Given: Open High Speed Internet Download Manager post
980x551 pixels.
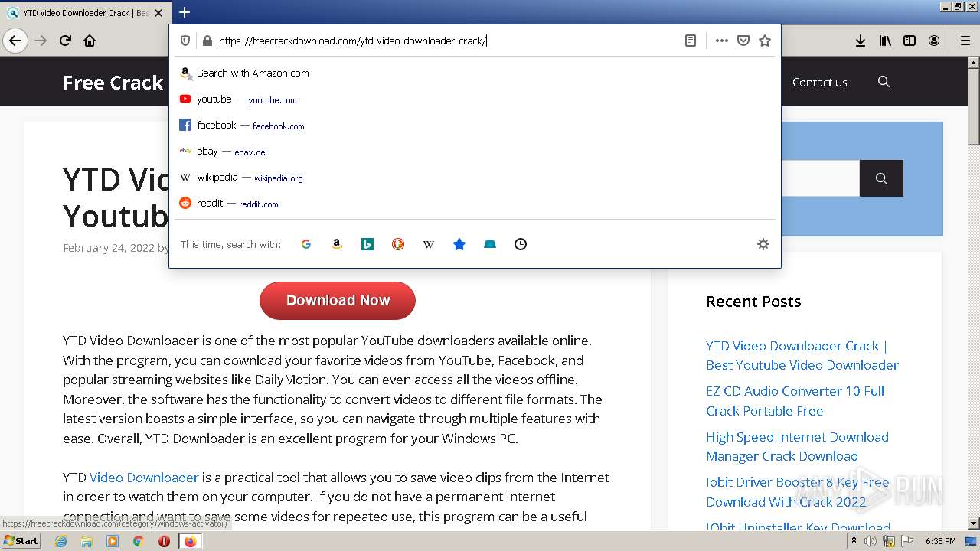Looking at the screenshot, I should point(797,446).
